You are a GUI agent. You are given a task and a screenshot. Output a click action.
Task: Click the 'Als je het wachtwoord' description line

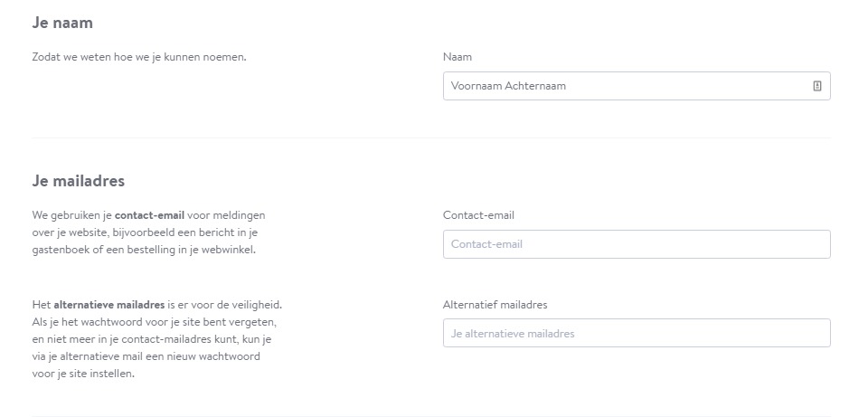pyautogui.click(x=155, y=322)
